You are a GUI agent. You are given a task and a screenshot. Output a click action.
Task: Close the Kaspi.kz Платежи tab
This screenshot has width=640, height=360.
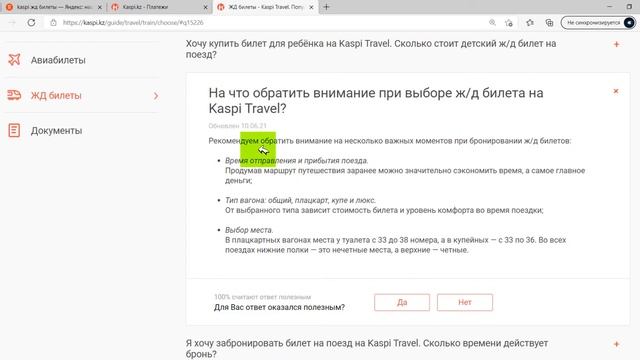tap(205, 7)
